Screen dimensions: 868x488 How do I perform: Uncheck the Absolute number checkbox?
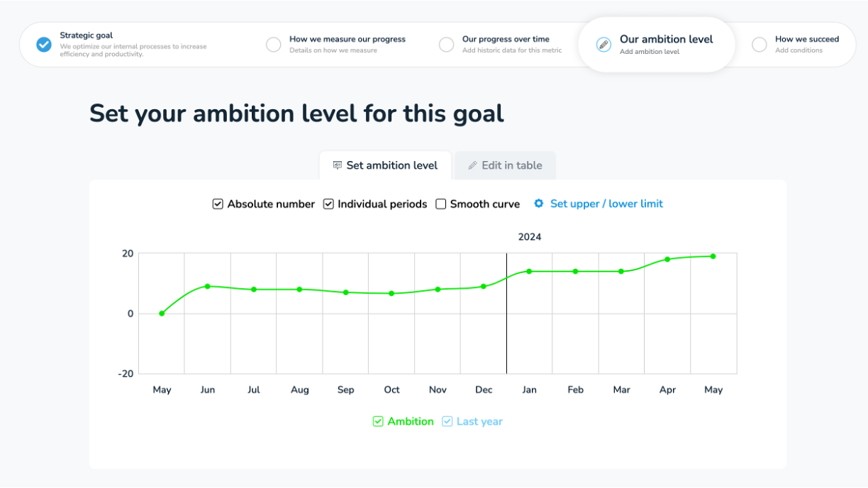[x=218, y=204]
